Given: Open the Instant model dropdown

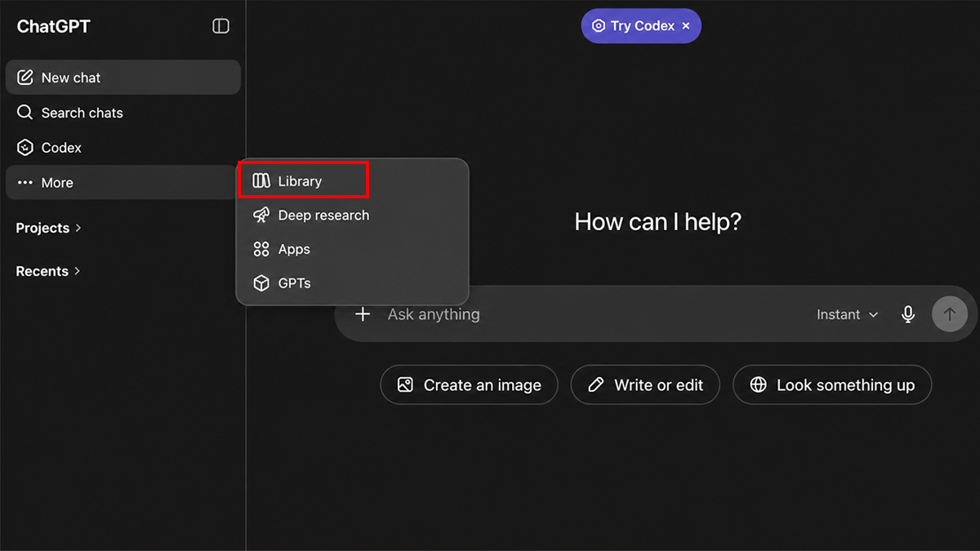Looking at the screenshot, I should point(848,314).
